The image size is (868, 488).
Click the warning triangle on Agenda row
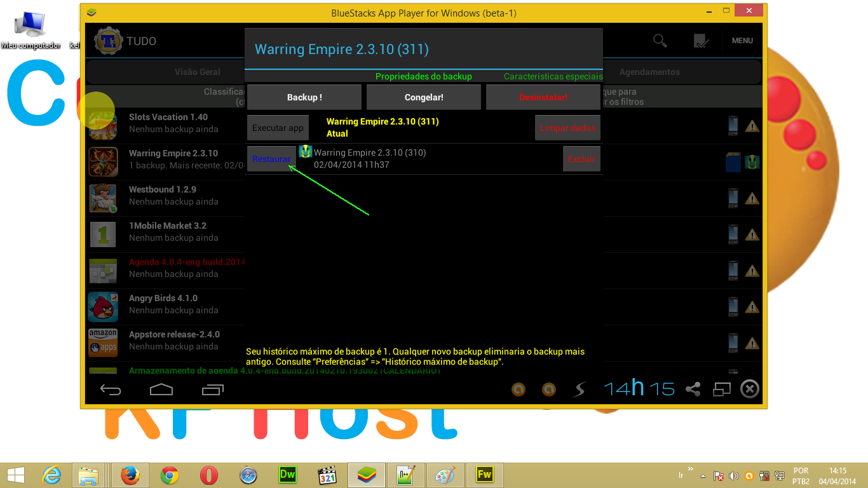coord(752,271)
